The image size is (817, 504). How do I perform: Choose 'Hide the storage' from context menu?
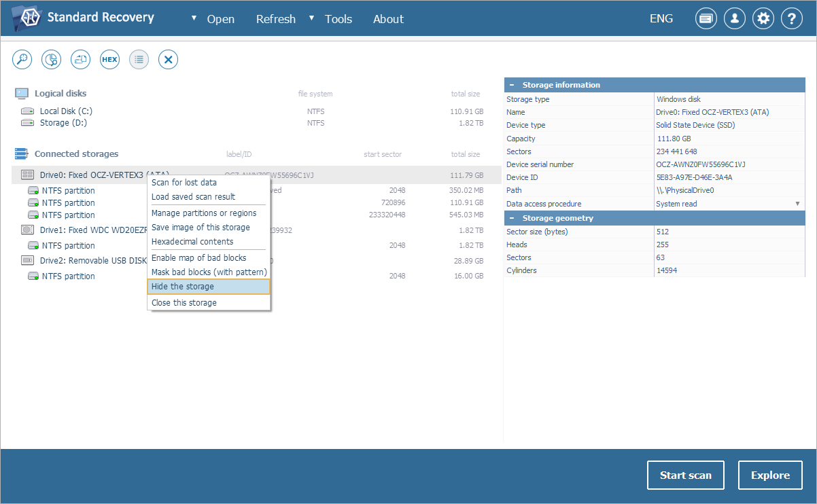click(x=209, y=287)
